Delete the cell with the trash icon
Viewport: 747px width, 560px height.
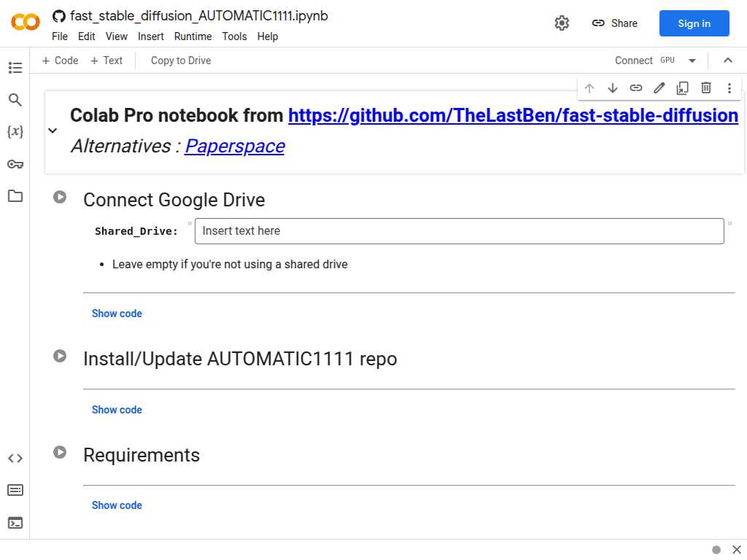(706, 88)
